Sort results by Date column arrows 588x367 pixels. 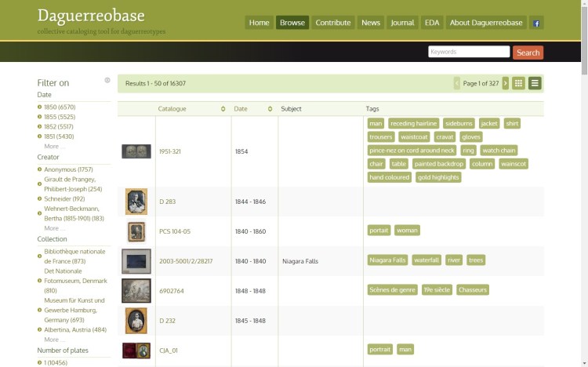tap(270, 109)
